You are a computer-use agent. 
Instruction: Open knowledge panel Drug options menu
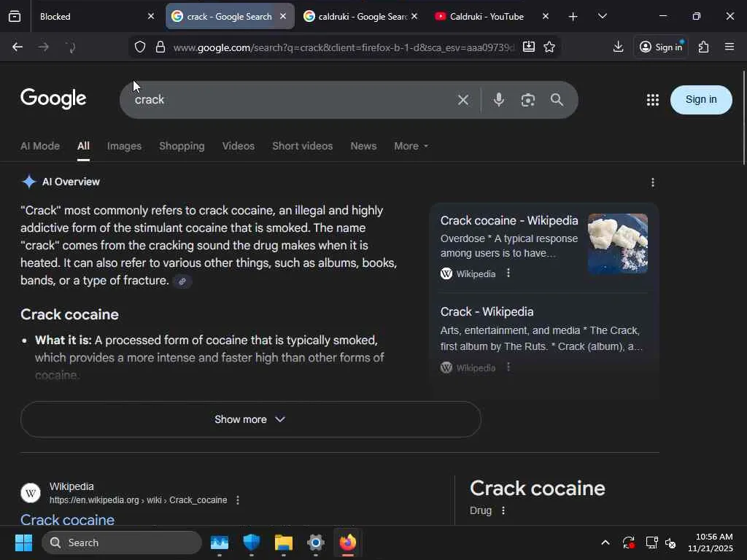(x=503, y=510)
